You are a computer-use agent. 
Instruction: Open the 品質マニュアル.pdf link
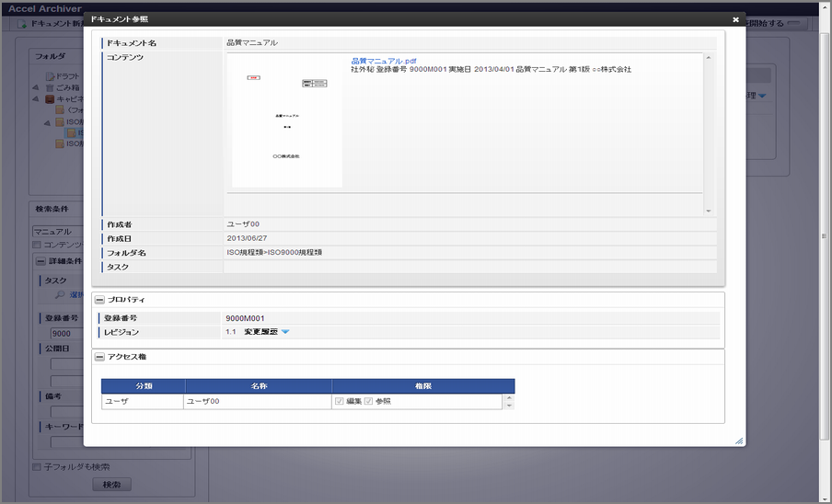point(384,61)
